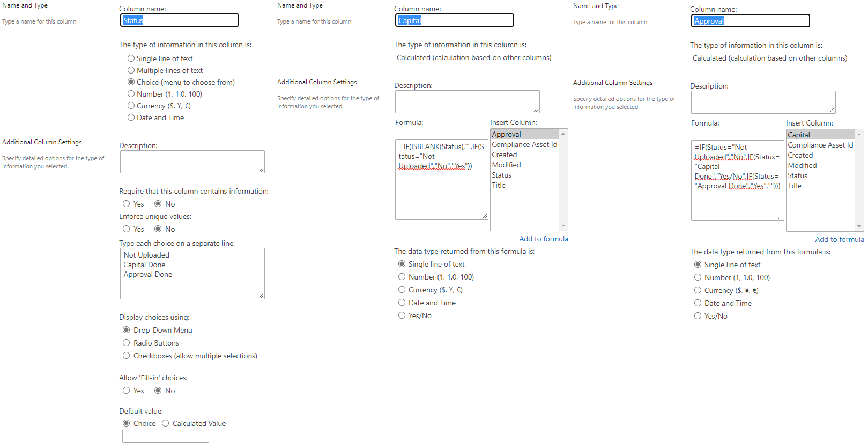This screenshot has height=448, width=868.
Task: Click the Capital column name field
Action: click(455, 20)
